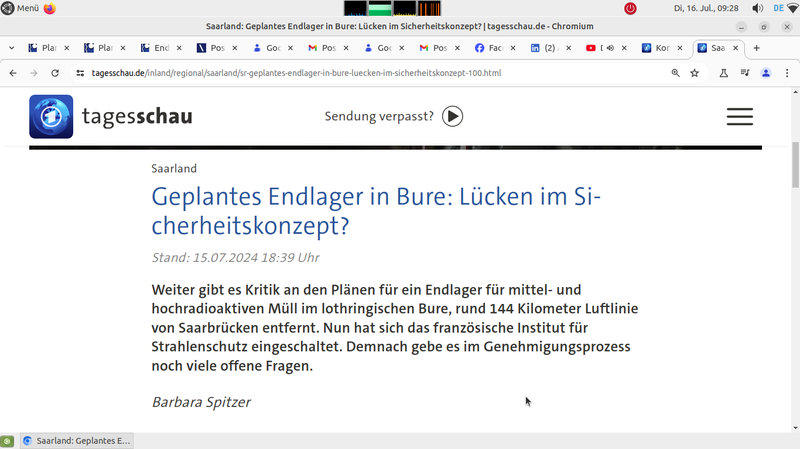Click the site info icon in address bar
Viewport: 800px width, 449px height.
(79, 73)
